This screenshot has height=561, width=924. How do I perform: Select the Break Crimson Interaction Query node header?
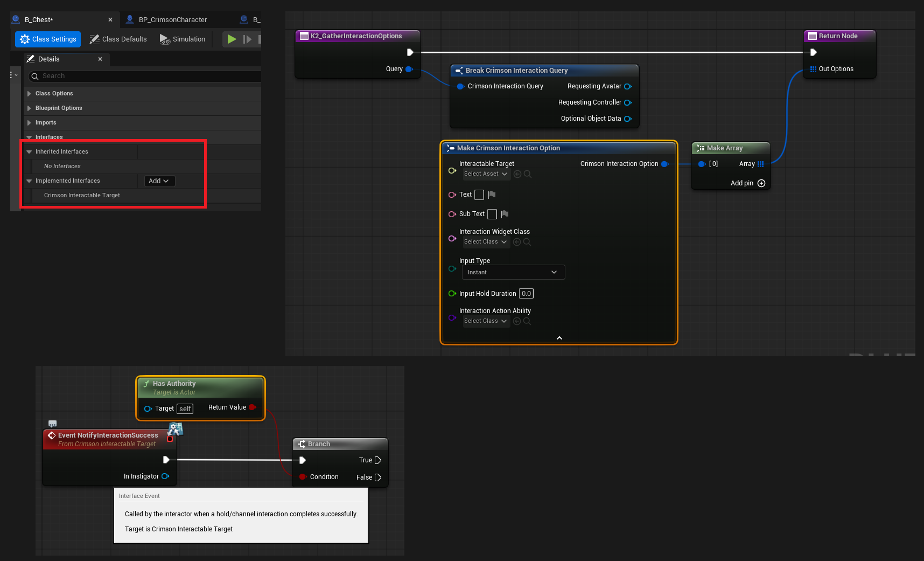click(544, 71)
